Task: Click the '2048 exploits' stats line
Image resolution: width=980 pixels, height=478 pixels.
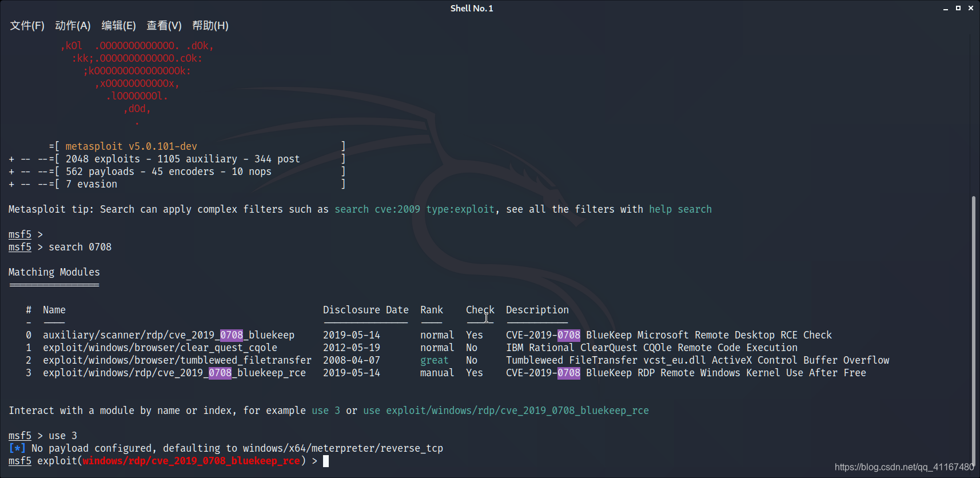Action: 182,159
